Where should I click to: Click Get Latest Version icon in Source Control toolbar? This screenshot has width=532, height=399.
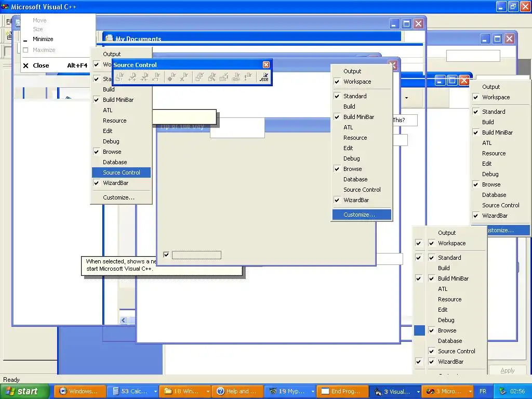(x=120, y=77)
